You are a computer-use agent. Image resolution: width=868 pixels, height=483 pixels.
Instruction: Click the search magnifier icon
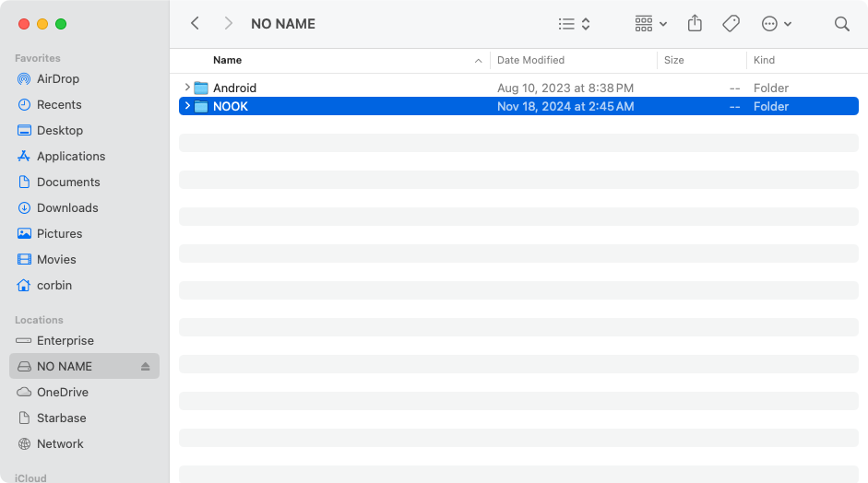pos(841,24)
